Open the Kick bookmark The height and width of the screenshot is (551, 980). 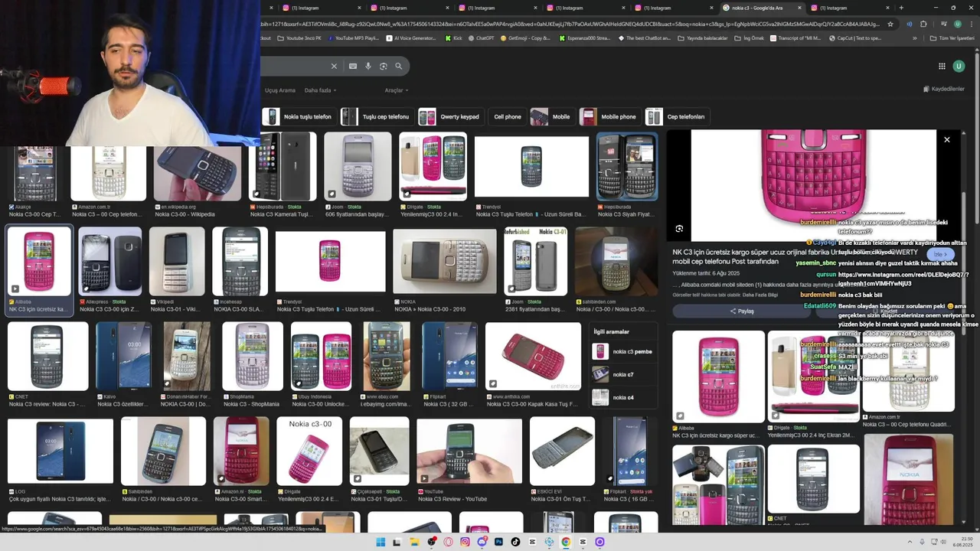[x=453, y=37]
